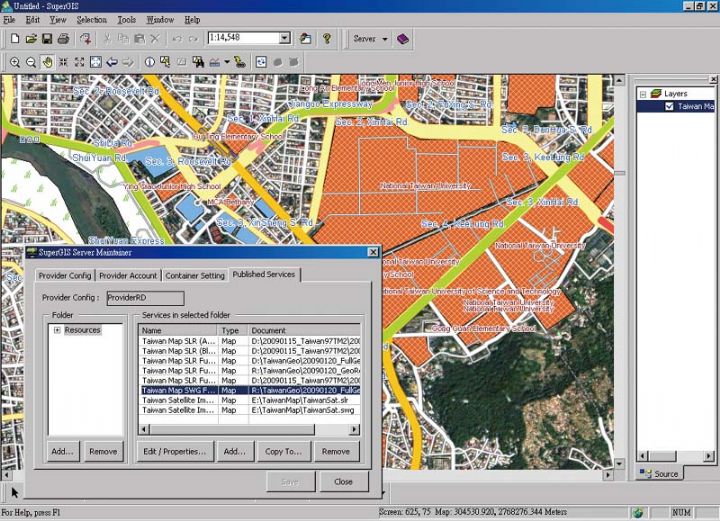Image resolution: width=720 pixels, height=521 pixels.
Task: Click the Print icon in toolbar
Action: click(63, 38)
